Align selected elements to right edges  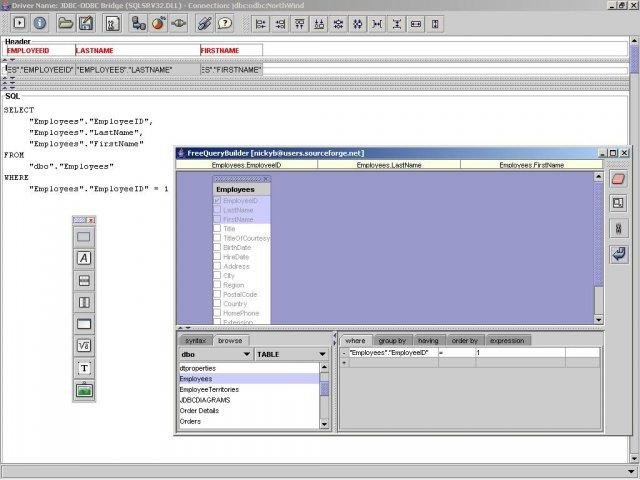280,24
